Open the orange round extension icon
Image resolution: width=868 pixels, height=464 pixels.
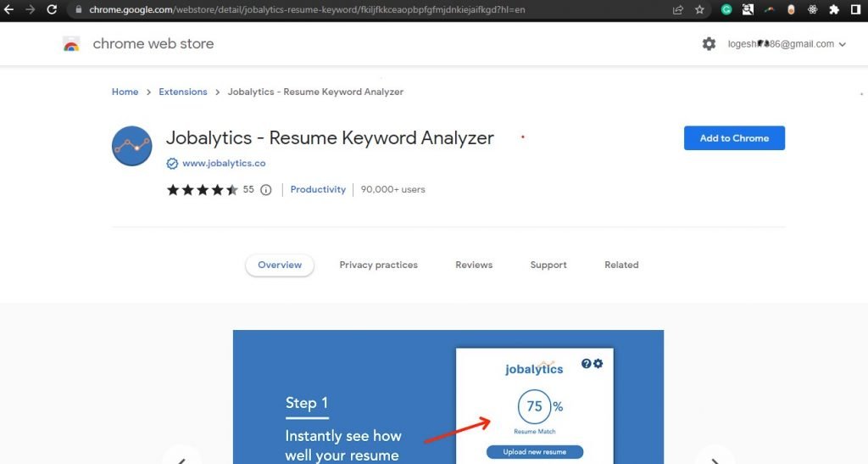click(x=791, y=9)
